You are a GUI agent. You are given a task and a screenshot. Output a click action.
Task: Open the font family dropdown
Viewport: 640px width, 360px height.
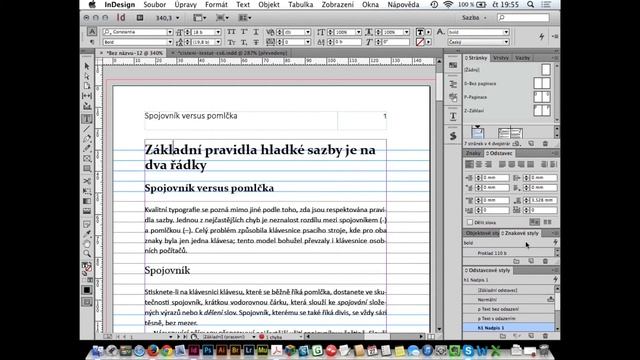[170, 32]
